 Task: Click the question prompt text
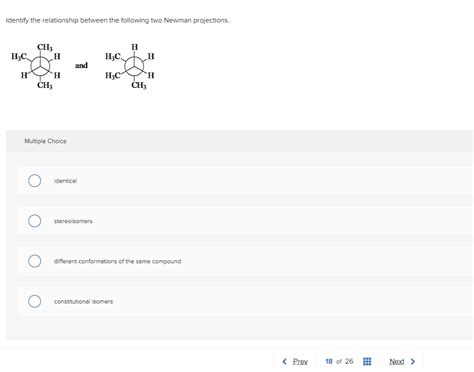[117, 20]
